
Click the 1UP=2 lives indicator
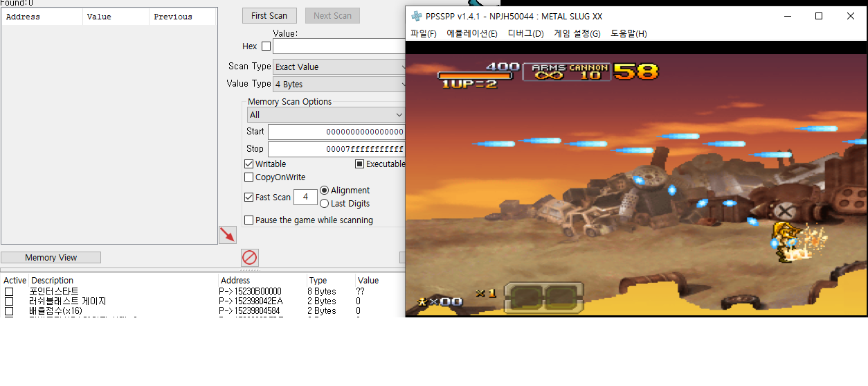point(469,84)
